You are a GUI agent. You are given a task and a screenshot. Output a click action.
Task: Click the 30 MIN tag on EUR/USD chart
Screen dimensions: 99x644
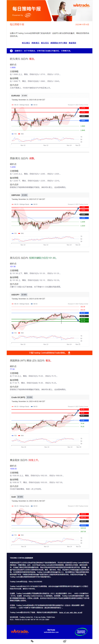24,96
